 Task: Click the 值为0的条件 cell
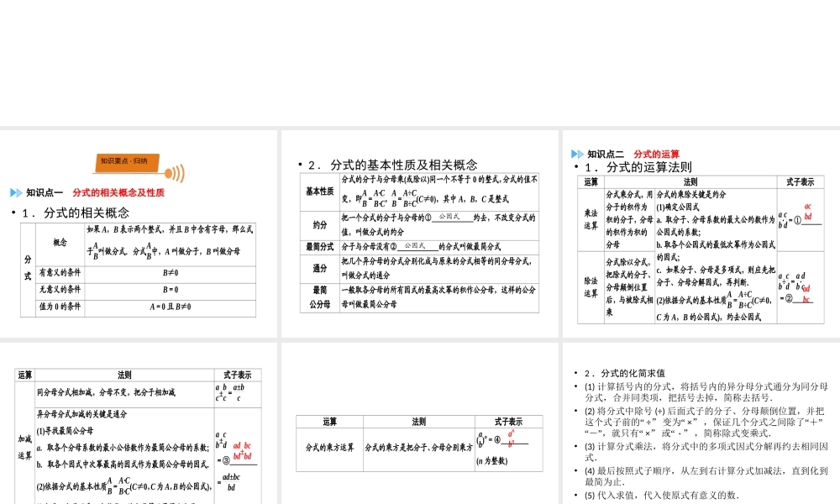coord(60,307)
